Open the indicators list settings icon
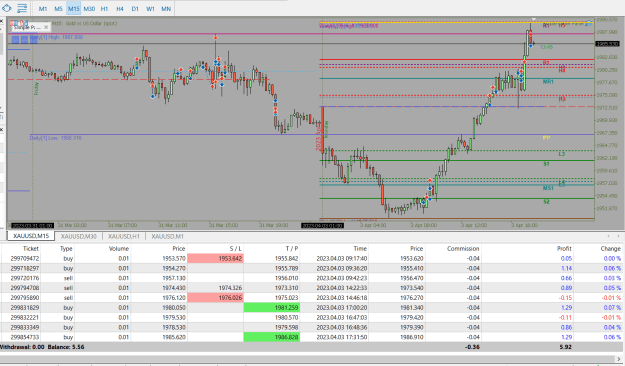 (x=22, y=8)
